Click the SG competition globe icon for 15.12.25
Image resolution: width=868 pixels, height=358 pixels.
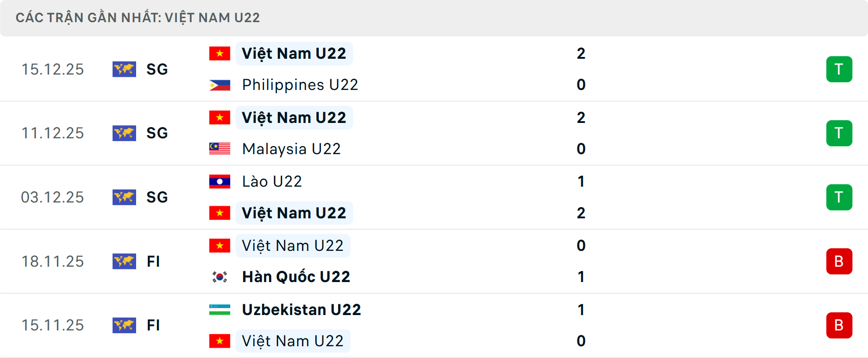[x=124, y=69]
